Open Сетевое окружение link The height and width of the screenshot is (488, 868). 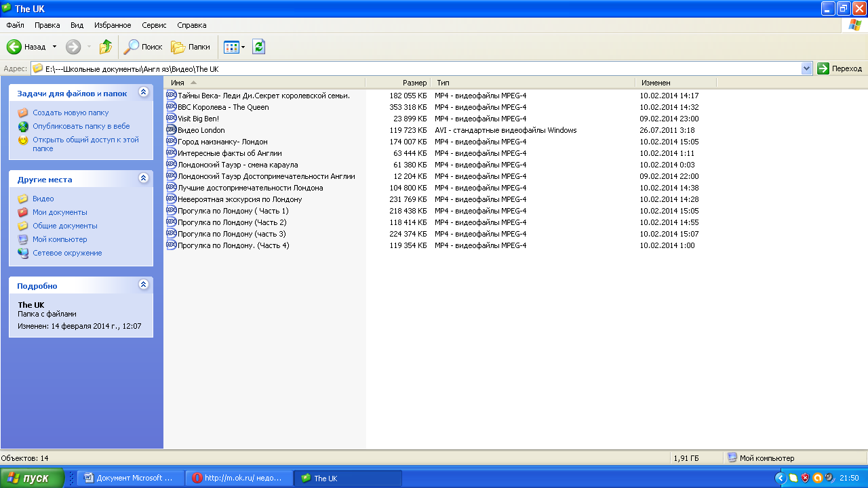point(67,253)
